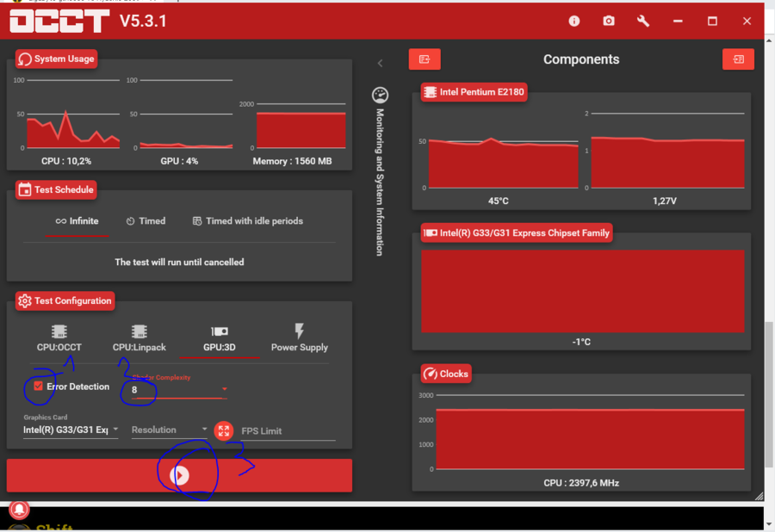Click the Memory usage graph
The image size is (775, 532).
tap(300, 126)
